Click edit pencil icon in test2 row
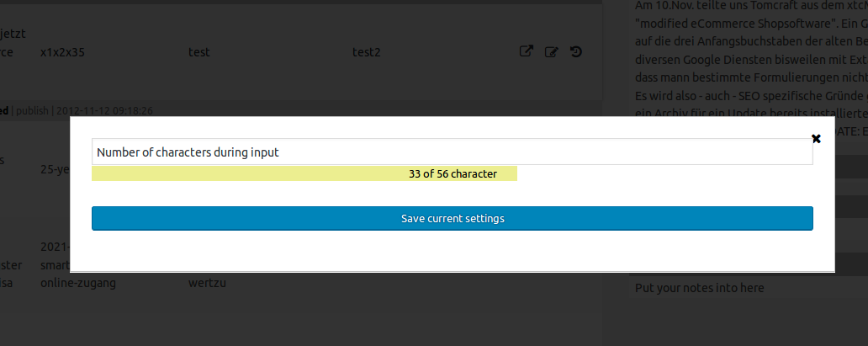Viewport: 868px width, 346px height. tap(552, 52)
